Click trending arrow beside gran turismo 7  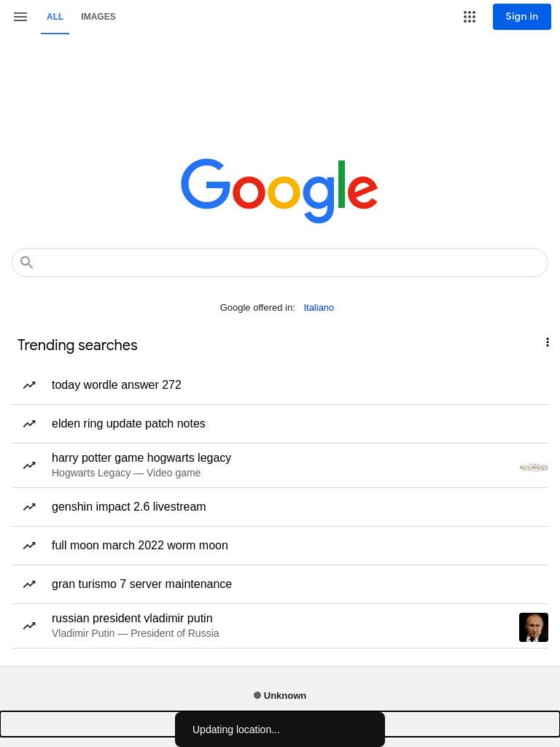(29, 584)
